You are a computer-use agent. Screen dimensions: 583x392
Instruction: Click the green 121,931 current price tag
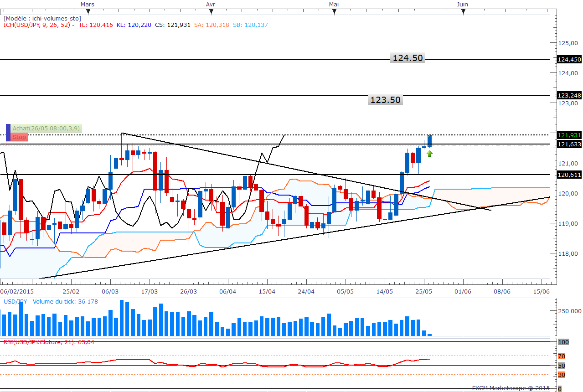pyautogui.click(x=569, y=135)
